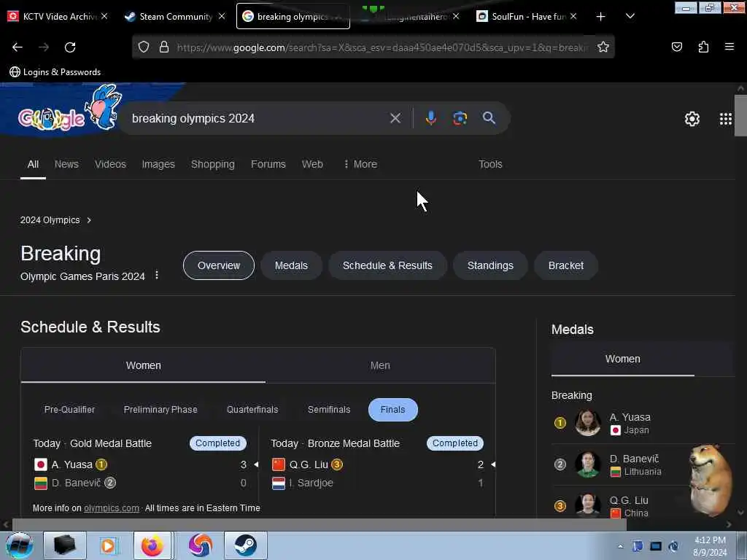The image size is (747, 560).
Task: Click the vertical page scrollbar
Action: point(740,115)
